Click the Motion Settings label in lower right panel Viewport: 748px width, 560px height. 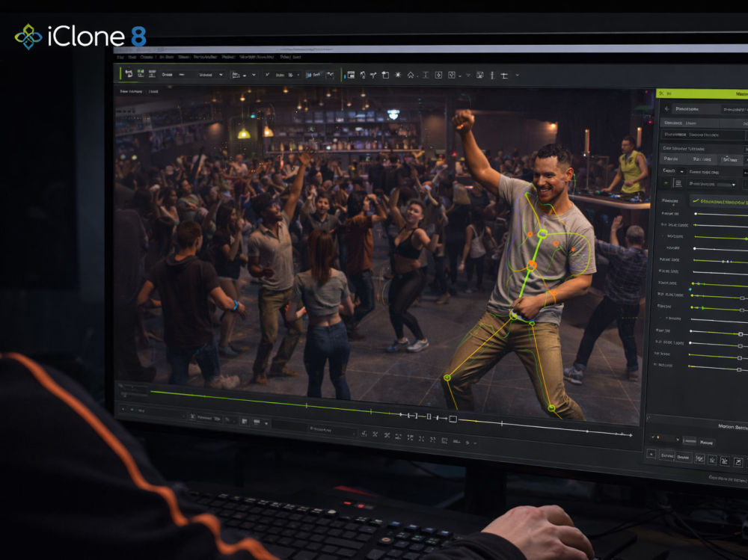pyautogui.click(x=733, y=426)
